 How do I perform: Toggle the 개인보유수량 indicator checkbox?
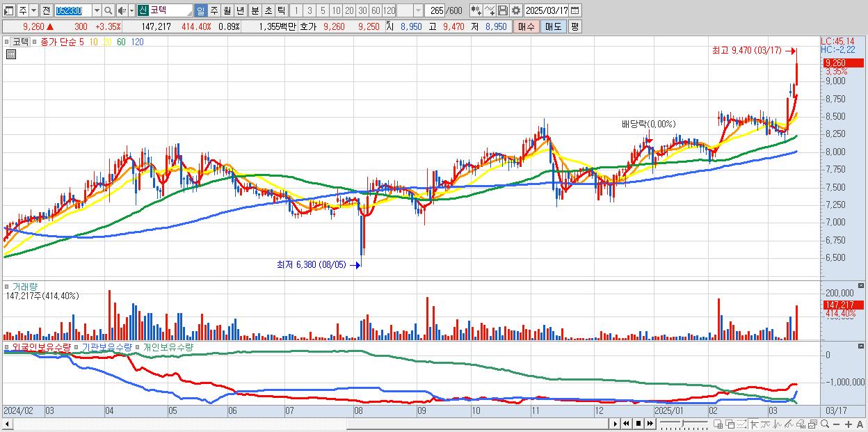[x=138, y=346]
